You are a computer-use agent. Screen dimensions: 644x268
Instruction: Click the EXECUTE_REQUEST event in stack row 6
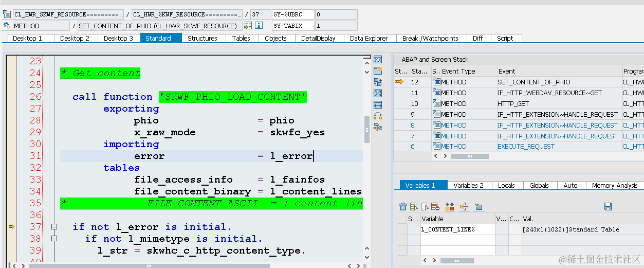[x=526, y=147]
